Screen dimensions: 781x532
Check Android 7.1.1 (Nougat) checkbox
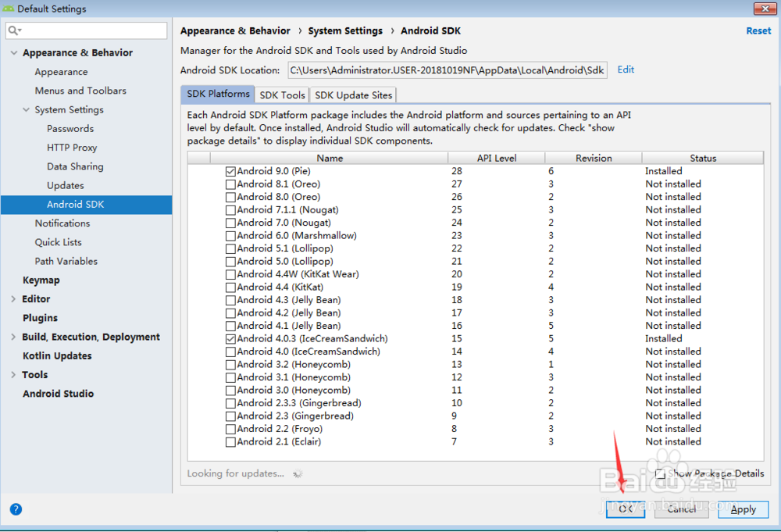point(230,210)
